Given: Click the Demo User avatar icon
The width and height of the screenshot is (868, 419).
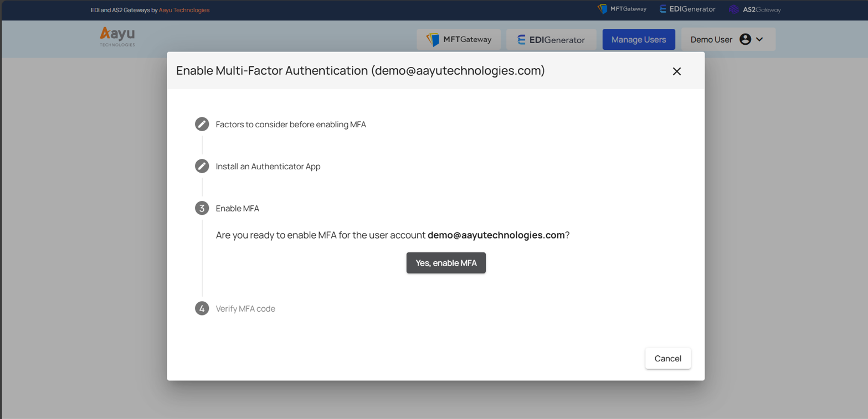Looking at the screenshot, I should click(x=745, y=39).
